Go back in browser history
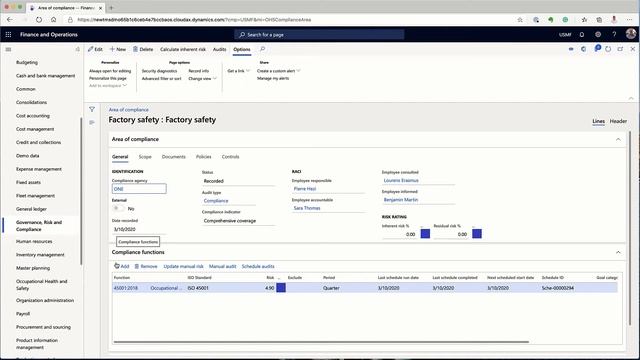640x360 pixels. tap(10, 20)
